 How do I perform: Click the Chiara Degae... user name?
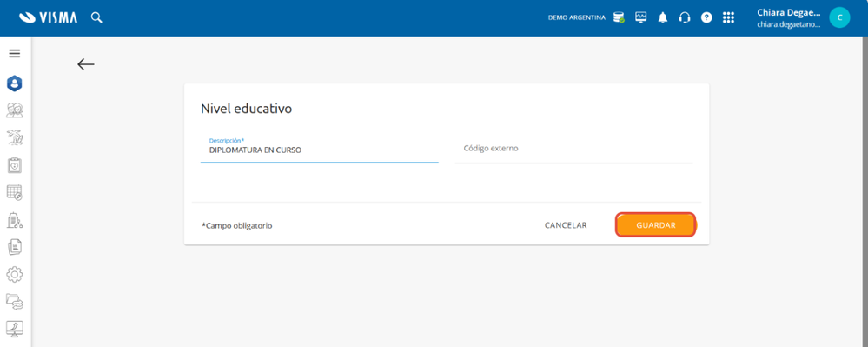788,13
